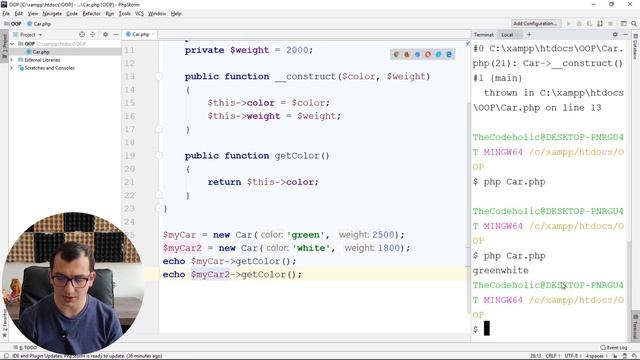640x360 pixels.
Task: Open the Code menu
Action: click(x=72, y=13)
